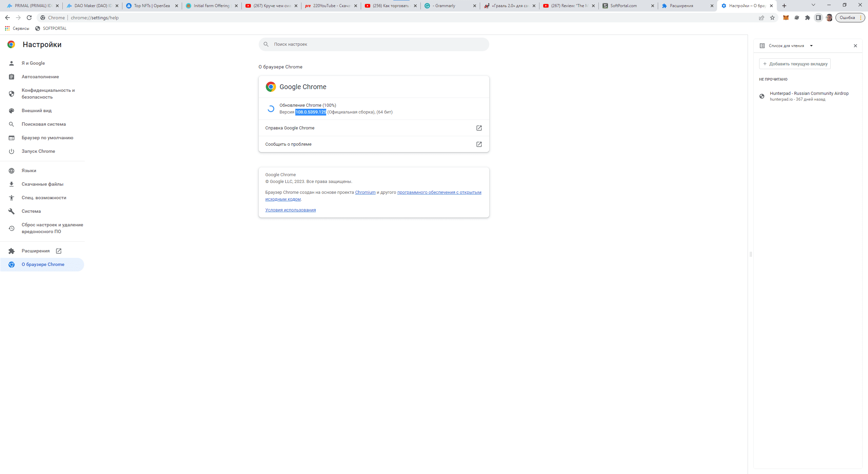Open the tab search chevron dropdown
The image size is (868, 474).
click(x=813, y=5)
